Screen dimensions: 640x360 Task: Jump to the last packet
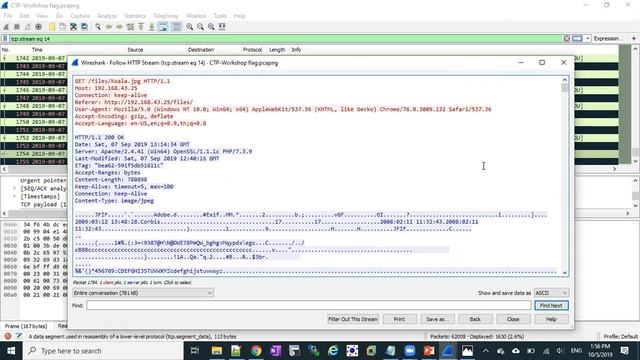[151, 27]
